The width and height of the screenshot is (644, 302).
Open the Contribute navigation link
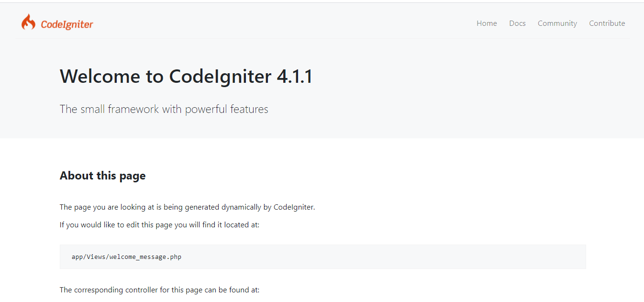click(x=607, y=23)
